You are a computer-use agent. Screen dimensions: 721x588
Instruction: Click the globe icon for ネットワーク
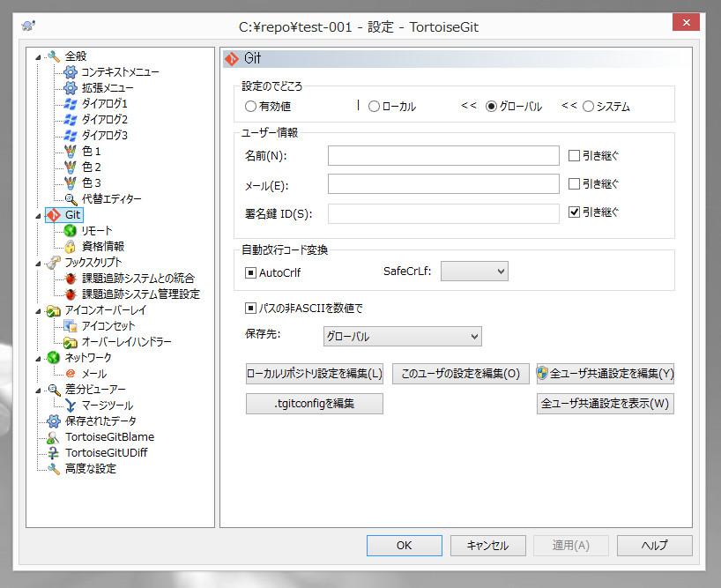(54, 358)
